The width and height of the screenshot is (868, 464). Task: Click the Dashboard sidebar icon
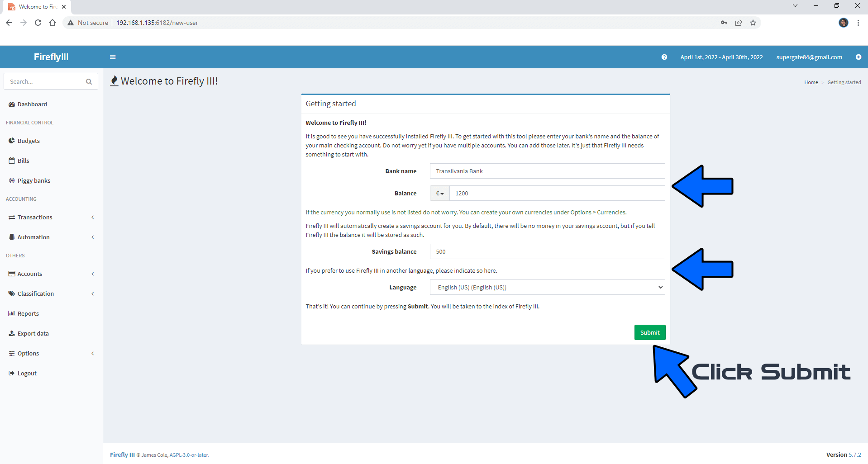click(x=12, y=104)
